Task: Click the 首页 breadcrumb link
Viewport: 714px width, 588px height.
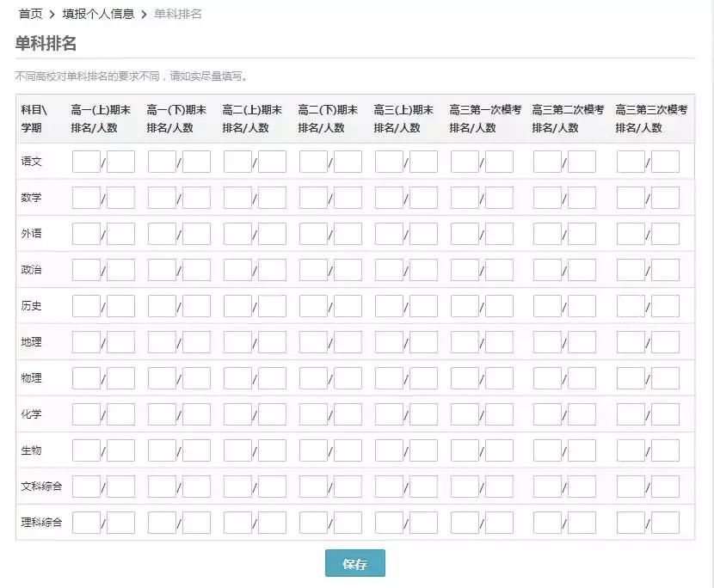Action: point(27,14)
